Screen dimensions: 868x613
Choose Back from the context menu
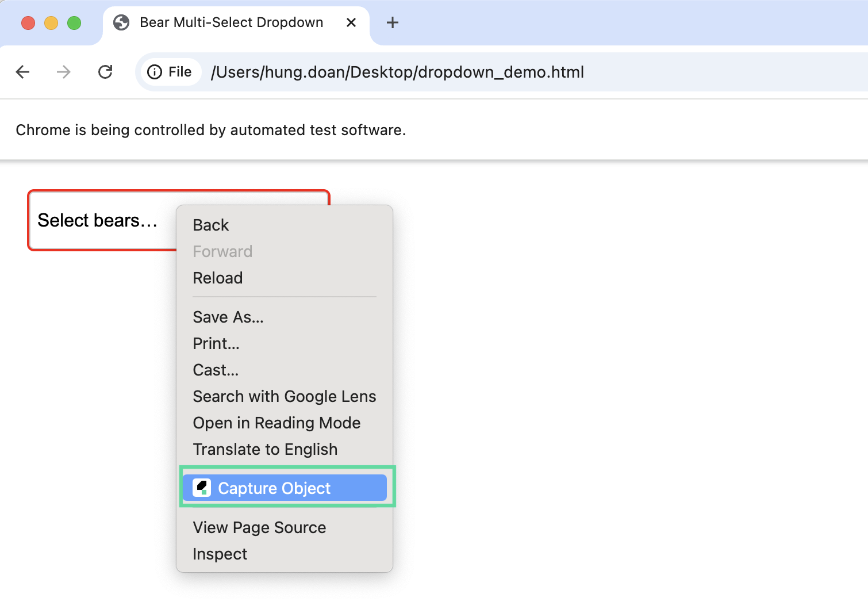(x=211, y=225)
